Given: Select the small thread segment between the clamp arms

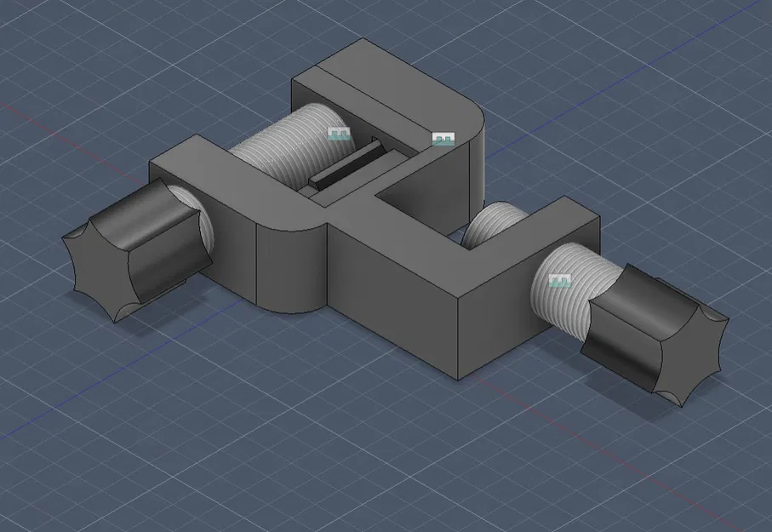Looking at the screenshot, I should 492,224.
